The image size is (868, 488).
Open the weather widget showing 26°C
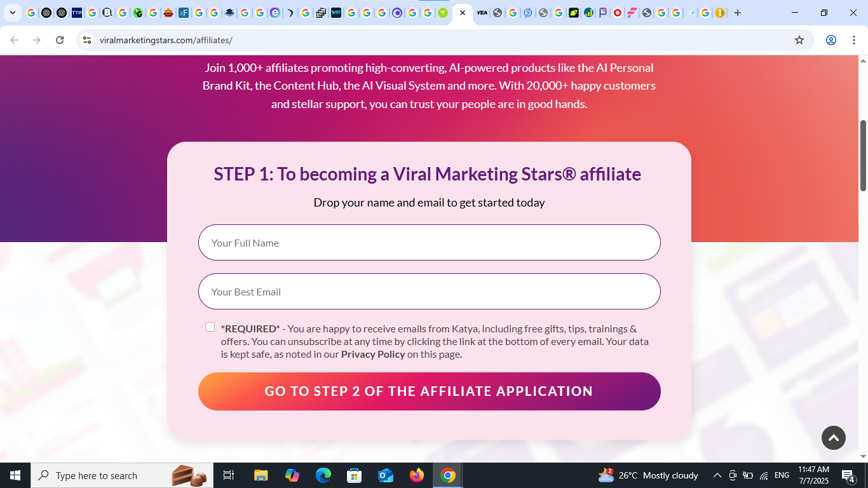648,475
